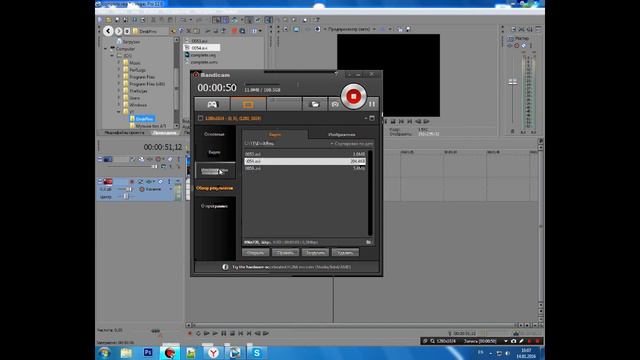This screenshot has height=360, width=640.
Task: Click the Vegas master volume fader
Action: click(x=513, y=82)
